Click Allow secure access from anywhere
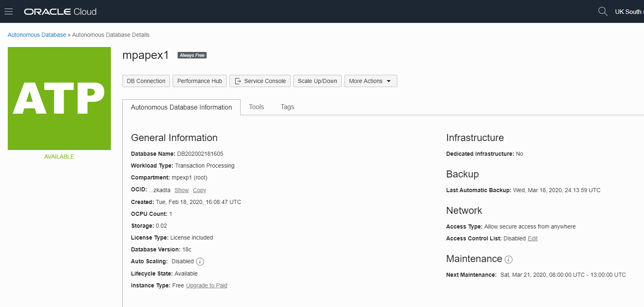The width and height of the screenshot is (644, 307). 530,226
